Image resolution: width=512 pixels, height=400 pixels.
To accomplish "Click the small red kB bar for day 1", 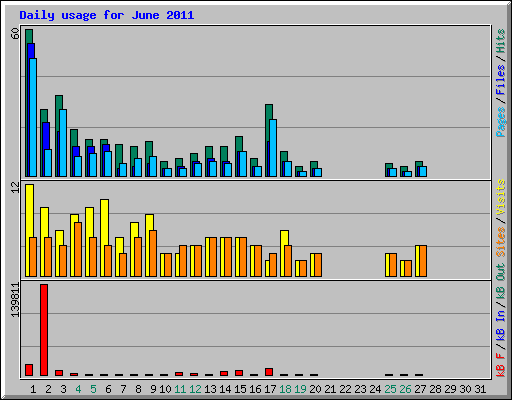I will pos(29,370).
